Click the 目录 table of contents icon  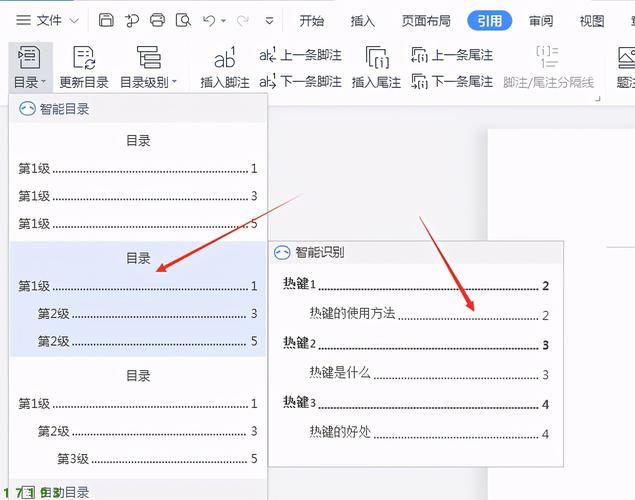29,57
